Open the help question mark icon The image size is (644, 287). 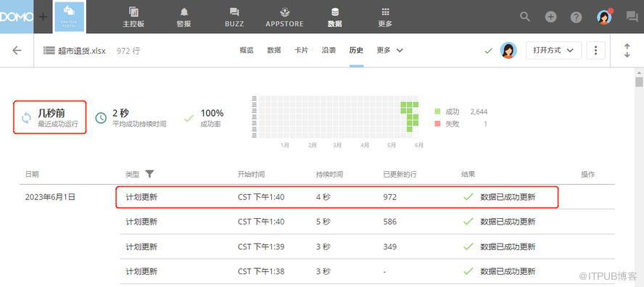click(x=577, y=17)
